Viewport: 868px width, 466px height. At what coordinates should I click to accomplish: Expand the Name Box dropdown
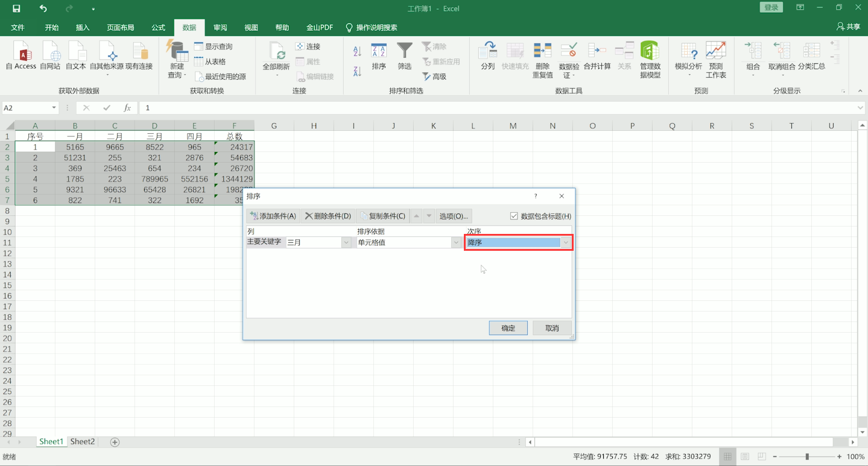[54, 108]
